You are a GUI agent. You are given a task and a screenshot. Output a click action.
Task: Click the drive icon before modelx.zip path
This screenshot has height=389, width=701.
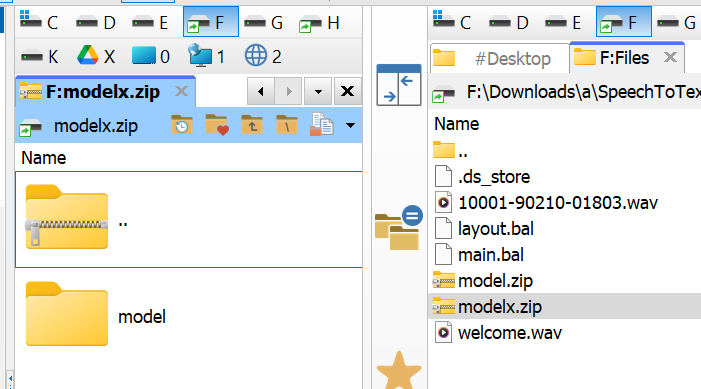[30, 127]
